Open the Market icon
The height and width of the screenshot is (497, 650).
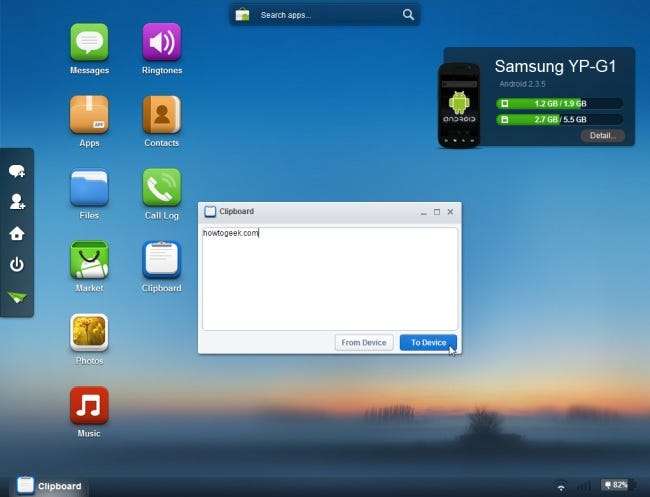pyautogui.click(x=89, y=260)
